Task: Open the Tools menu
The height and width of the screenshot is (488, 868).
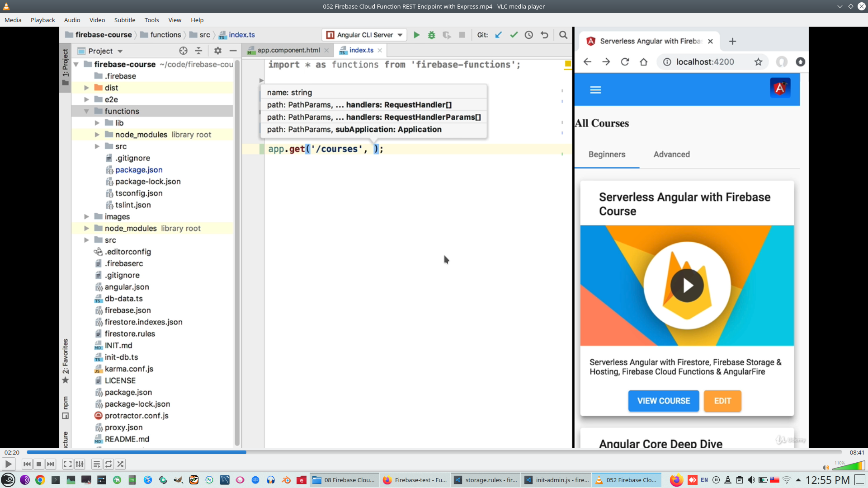Action: click(151, 20)
